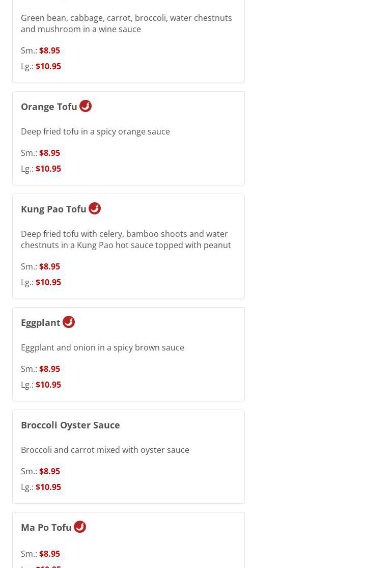Click the spicy pepper icon beside Ma Po Tofu

pyautogui.click(x=80, y=527)
